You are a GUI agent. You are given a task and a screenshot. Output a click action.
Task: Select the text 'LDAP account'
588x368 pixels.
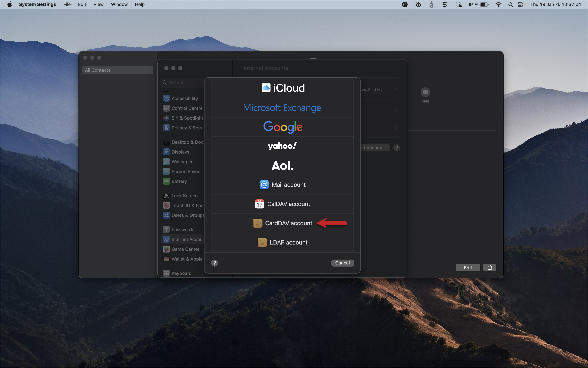[289, 242]
